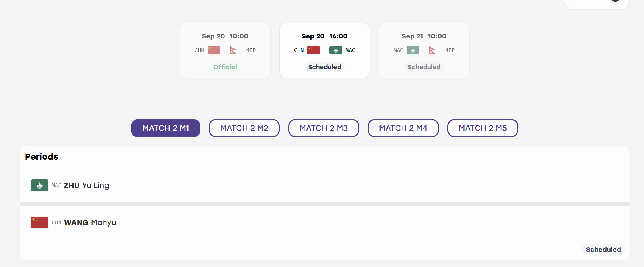This screenshot has width=644, height=267.
Task: Select the MATCH 2 M1 tab
Action: 166,128
